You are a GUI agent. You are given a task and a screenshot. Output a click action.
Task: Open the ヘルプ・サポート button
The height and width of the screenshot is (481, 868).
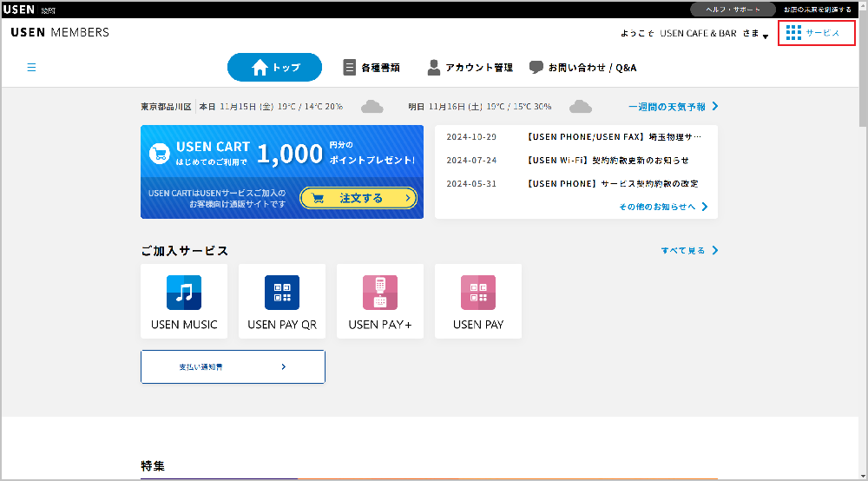pos(733,10)
